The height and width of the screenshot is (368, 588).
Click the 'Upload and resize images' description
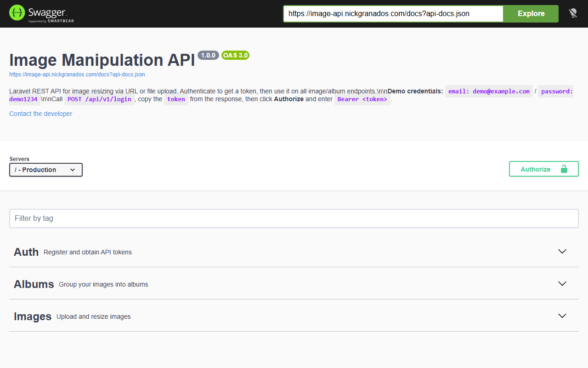[x=94, y=317]
